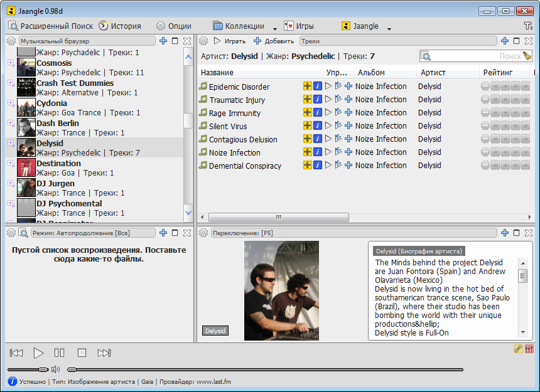This screenshot has width=540, height=392.
Task: Add a new pane with Music Browser plus icon
Action: point(163,41)
